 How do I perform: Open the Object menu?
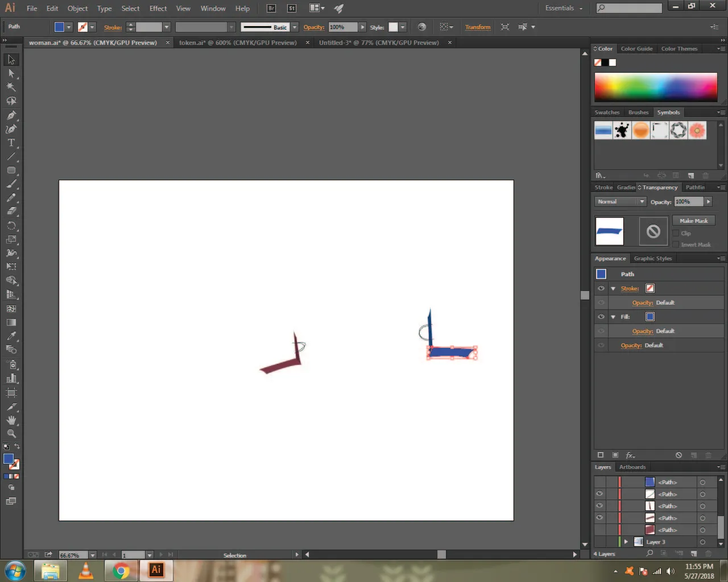[x=77, y=9]
